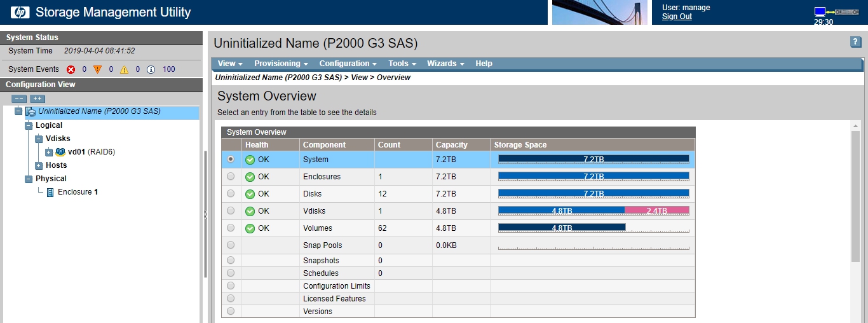Open the Wizards menu
The height and width of the screenshot is (323, 868).
point(445,64)
